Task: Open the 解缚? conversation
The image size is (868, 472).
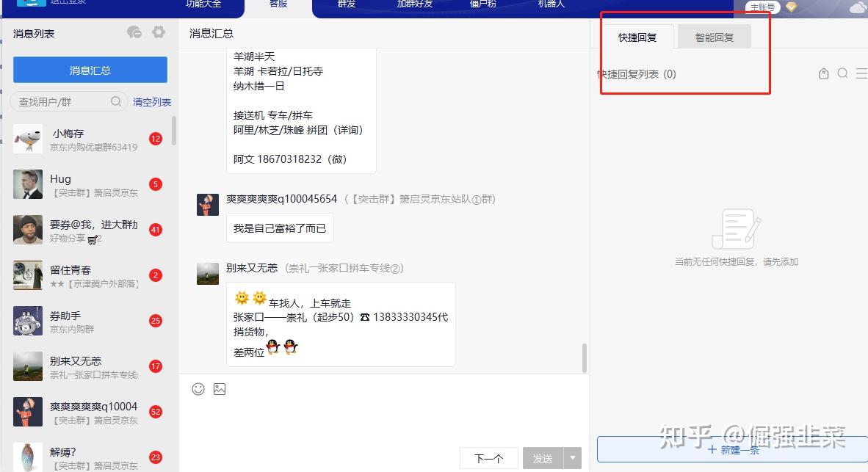Action: (89, 456)
